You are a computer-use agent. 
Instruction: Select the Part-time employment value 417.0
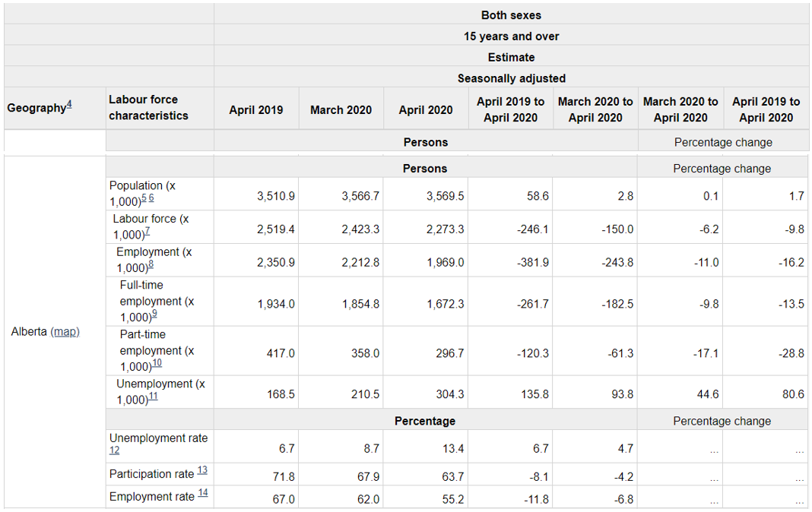[x=280, y=353]
